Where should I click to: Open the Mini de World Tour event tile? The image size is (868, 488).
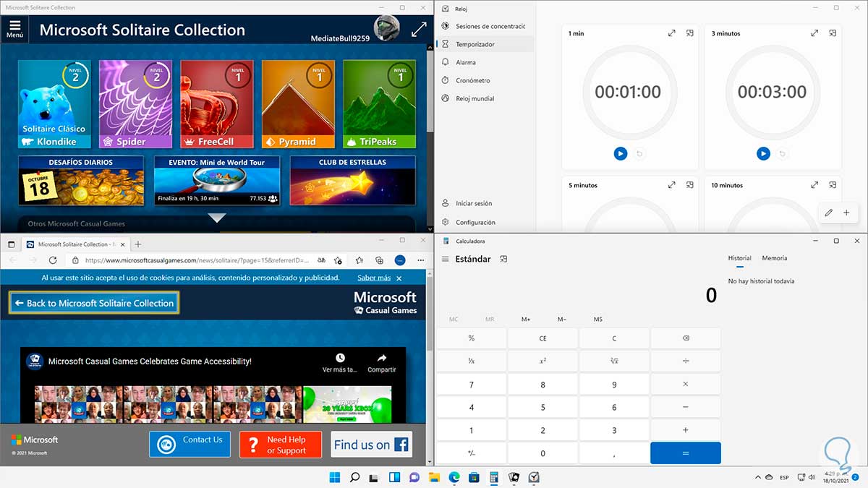(x=217, y=181)
